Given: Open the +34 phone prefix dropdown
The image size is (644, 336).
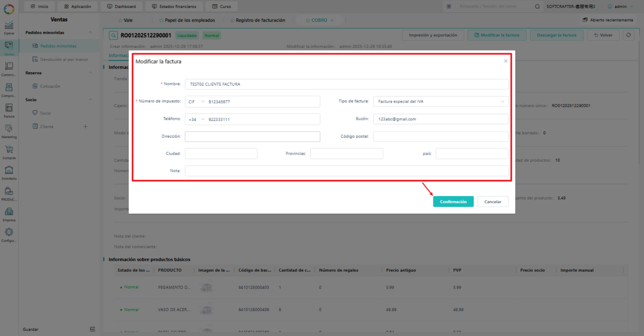Looking at the screenshot, I should [x=196, y=119].
